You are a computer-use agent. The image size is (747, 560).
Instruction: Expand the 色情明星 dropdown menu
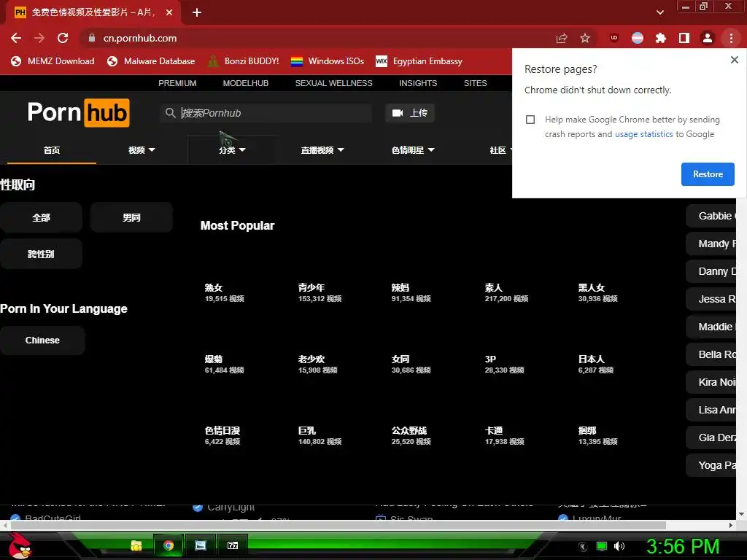pyautogui.click(x=413, y=150)
